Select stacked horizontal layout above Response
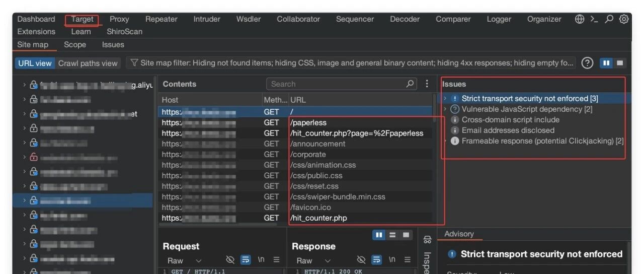The width and height of the screenshot is (644, 274). point(392,235)
